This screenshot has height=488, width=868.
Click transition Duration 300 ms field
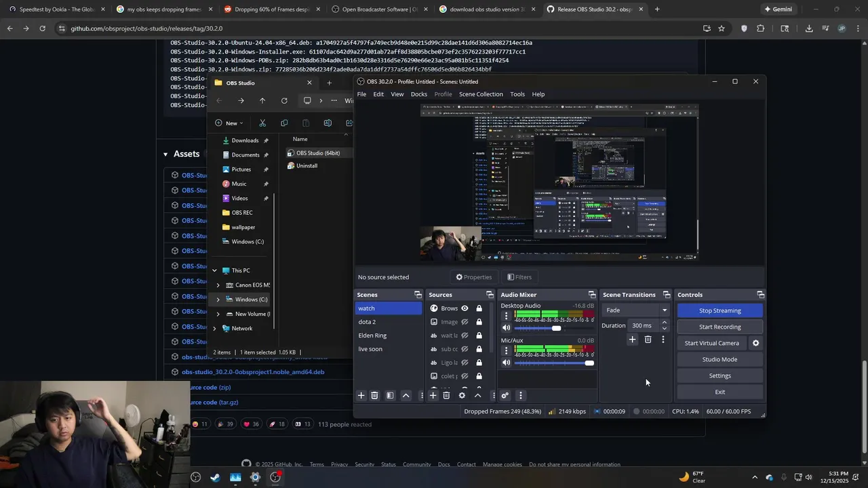643,325
